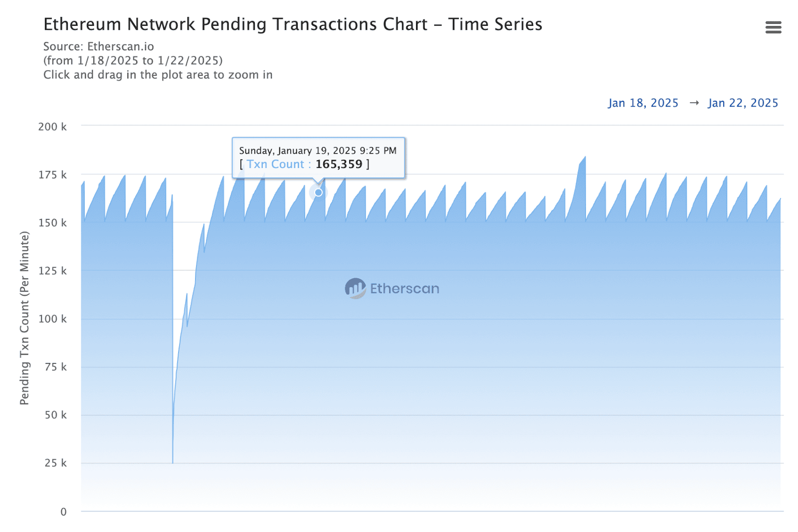Select the Time Series label in the heading
Viewport: 798px width, 532px height.
pyautogui.click(x=496, y=24)
